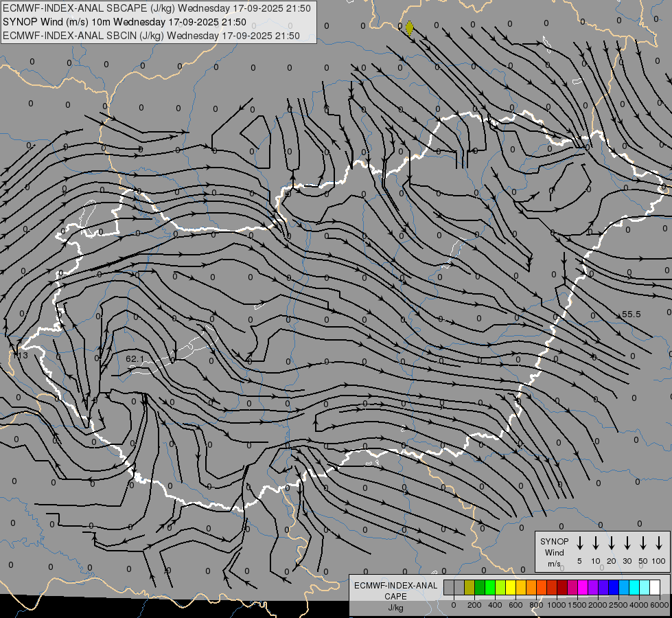This screenshot has width=672, height=618.
Task: Select the pure yellow CAPE swatch
Action: pyautogui.click(x=511, y=587)
